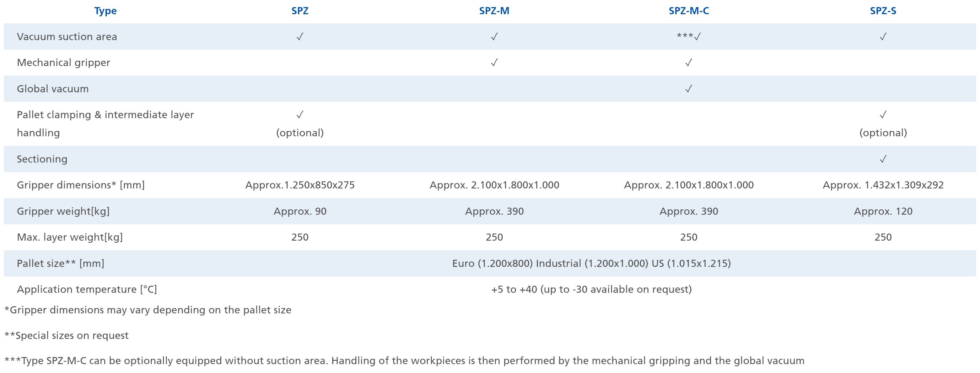
Task: Click the SPZ-M mechanical gripper checkmark
Action: 494,63
